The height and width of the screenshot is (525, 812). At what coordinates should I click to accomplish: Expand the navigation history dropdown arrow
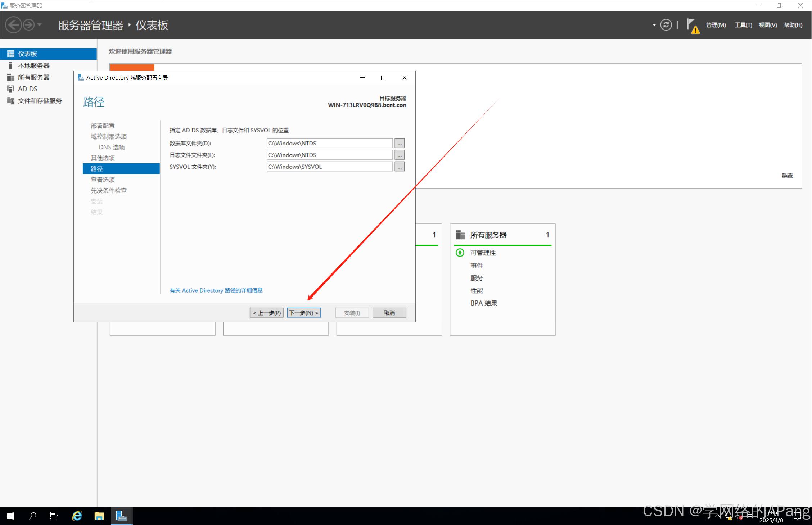coord(40,25)
